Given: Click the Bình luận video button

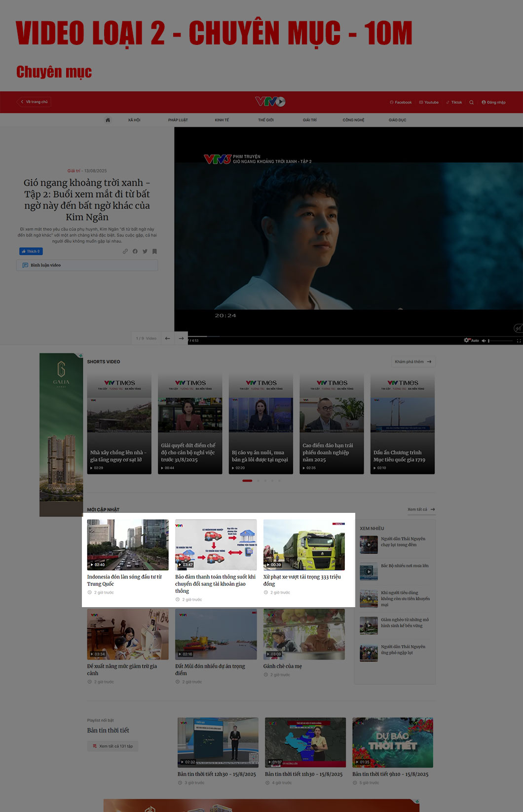Looking at the screenshot, I should 87,265.
